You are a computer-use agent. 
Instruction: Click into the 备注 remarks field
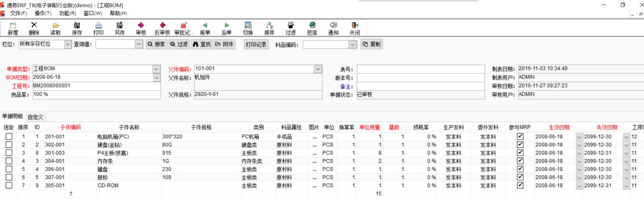pos(421,86)
